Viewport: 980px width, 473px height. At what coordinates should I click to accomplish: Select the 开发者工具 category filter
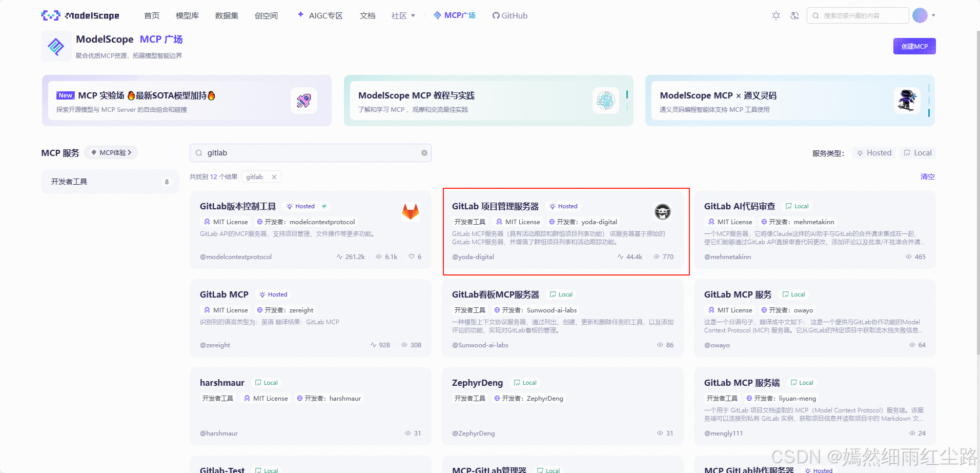pyautogui.click(x=110, y=182)
